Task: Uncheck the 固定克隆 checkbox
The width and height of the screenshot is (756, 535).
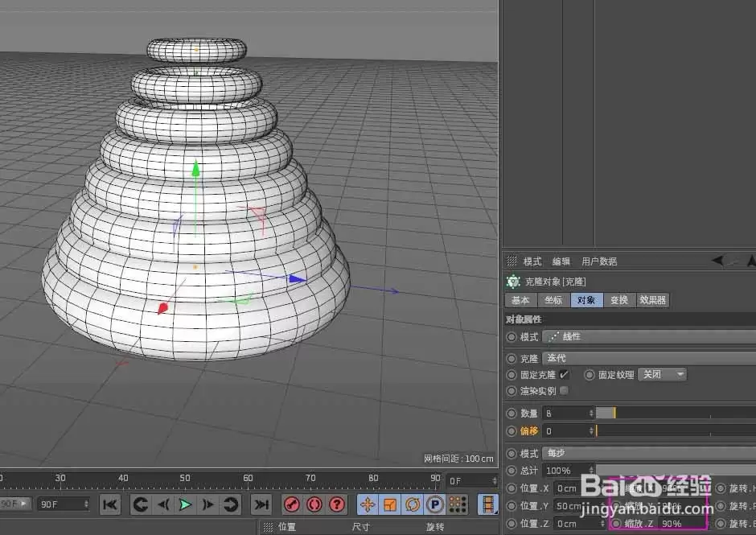Action: [561, 374]
